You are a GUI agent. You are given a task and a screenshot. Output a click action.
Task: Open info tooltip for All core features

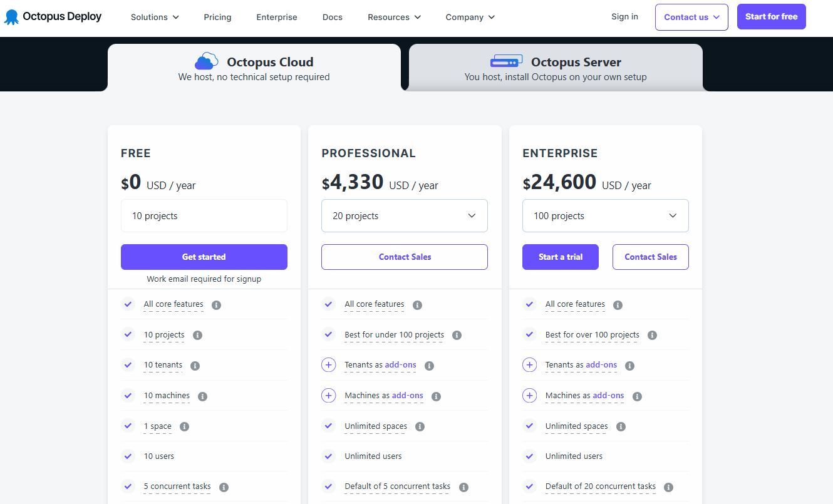tap(216, 305)
